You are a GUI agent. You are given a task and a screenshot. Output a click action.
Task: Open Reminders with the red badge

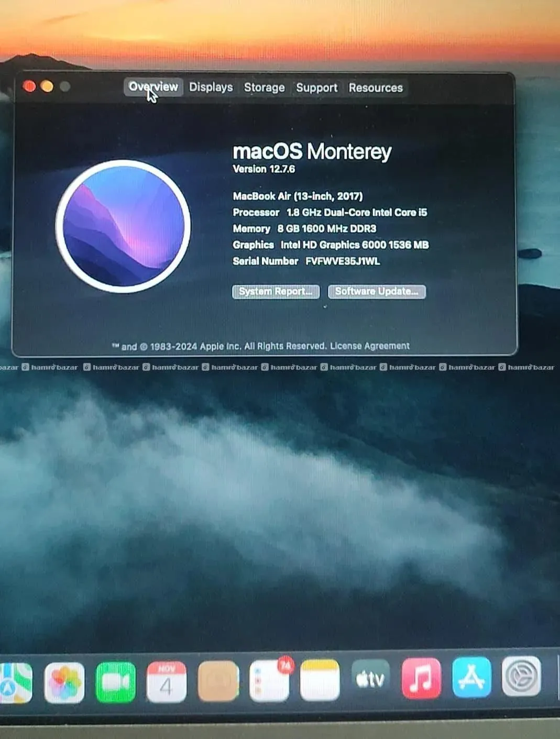pyautogui.click(x=269, y=681)
